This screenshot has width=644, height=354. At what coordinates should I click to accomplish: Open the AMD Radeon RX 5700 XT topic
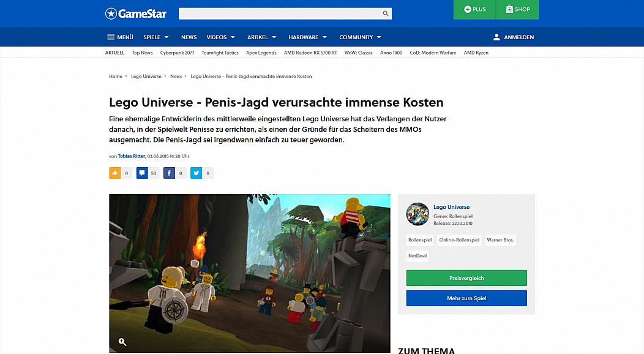(x=310, y=53)
